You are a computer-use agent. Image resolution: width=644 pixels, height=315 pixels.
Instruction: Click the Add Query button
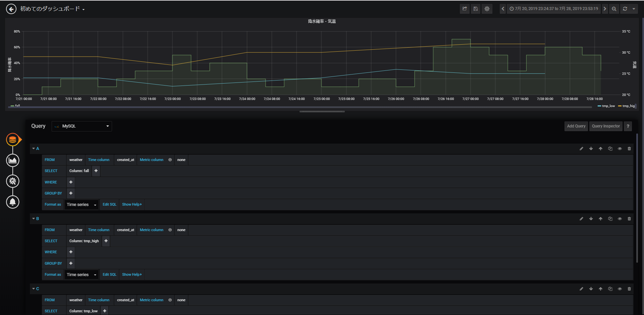[x=576, y=126]
